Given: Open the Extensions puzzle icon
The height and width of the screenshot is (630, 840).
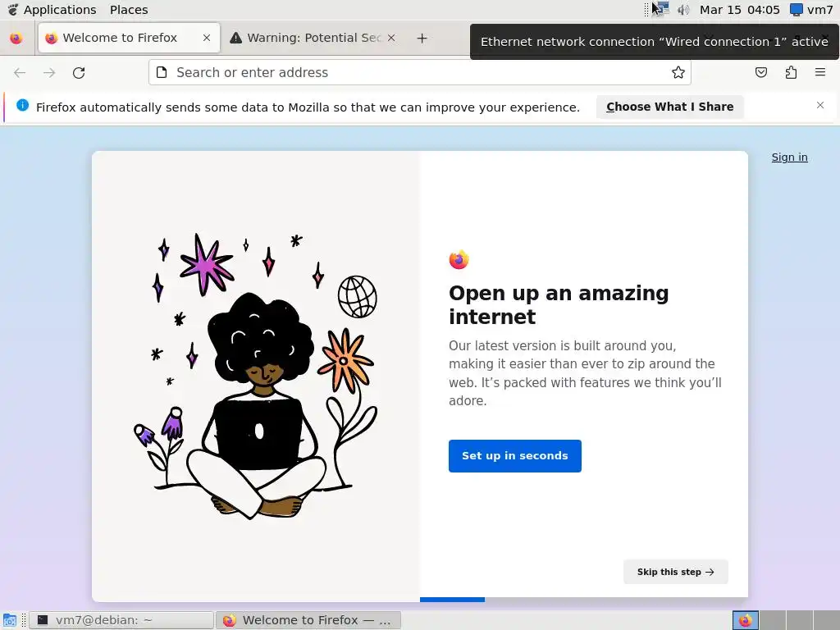Looking at the screenshot, I should tap(792, 72).
